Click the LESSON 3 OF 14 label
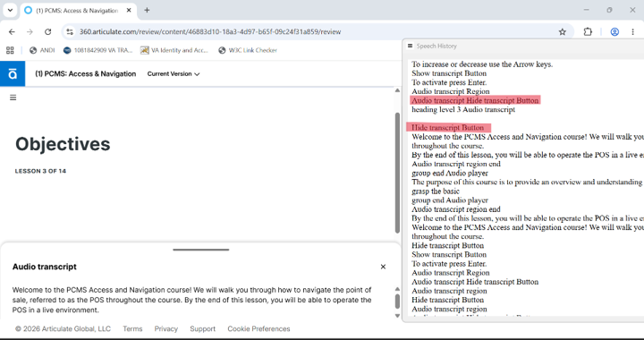This screenshot has height=340, width=644. point(40,171)
